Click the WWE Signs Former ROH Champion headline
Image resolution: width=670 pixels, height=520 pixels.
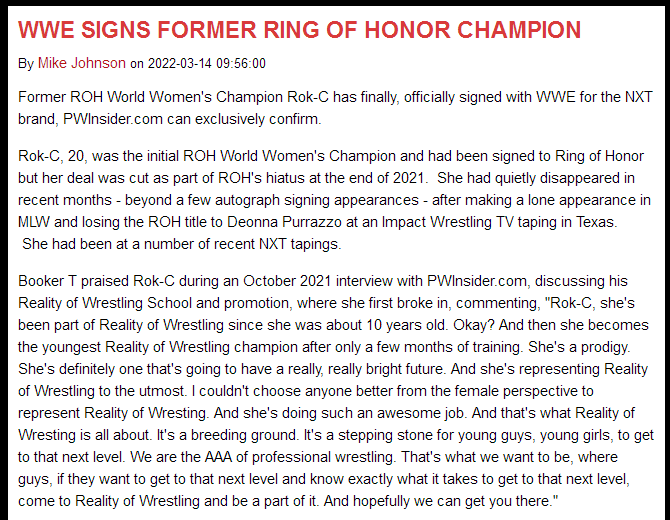[x=299, y=30]
